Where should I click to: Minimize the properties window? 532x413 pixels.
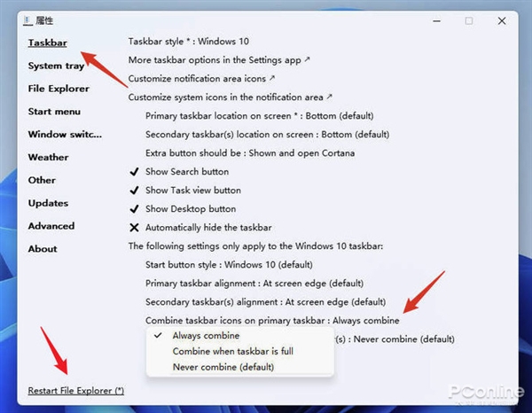click(436, 21)
